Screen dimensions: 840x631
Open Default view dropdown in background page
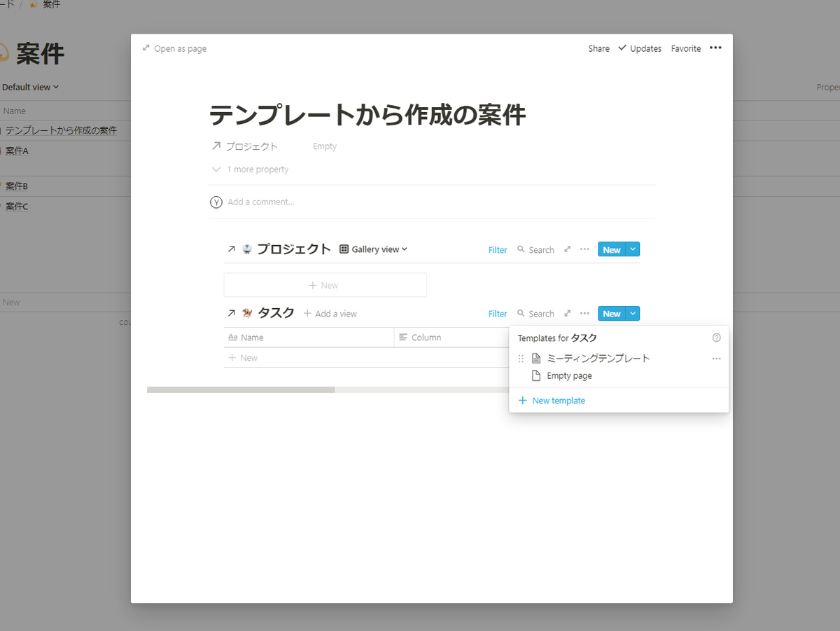tap(30, 87)
